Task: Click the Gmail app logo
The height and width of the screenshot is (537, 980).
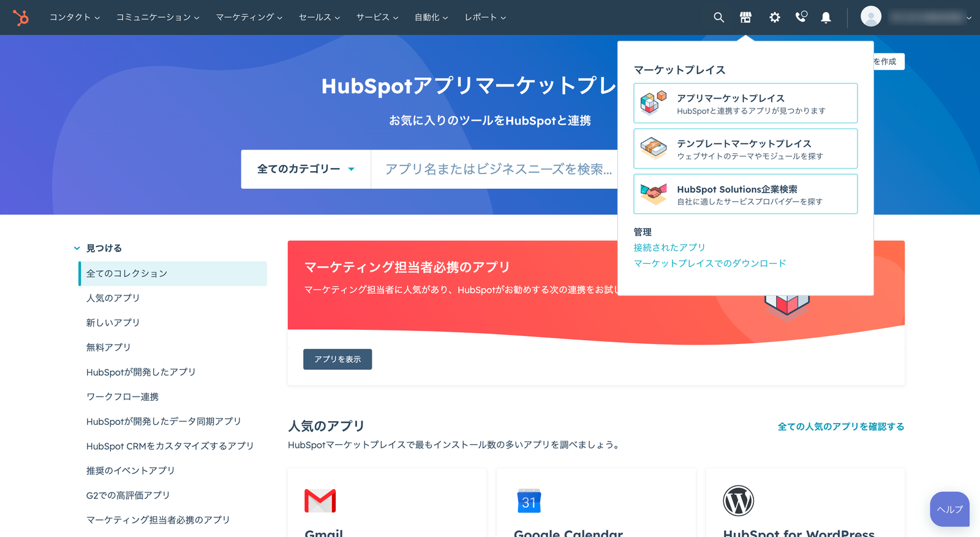Action: coord(320,501)
